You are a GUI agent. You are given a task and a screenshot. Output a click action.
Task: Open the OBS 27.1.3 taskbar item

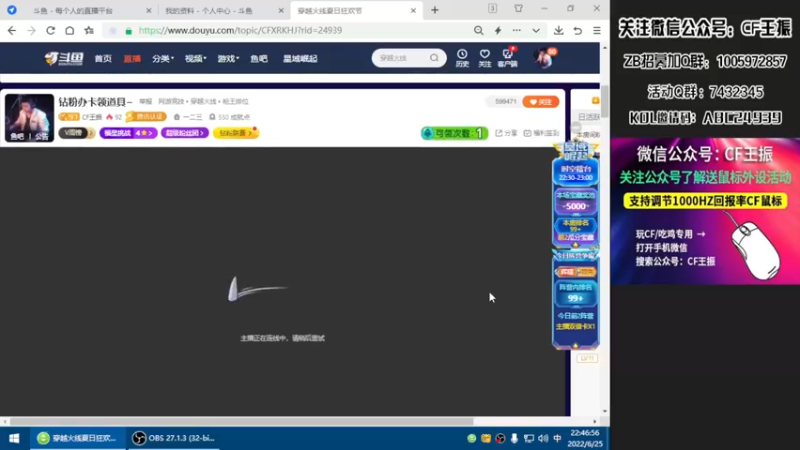pyautogui.click(x=173, y=438)
